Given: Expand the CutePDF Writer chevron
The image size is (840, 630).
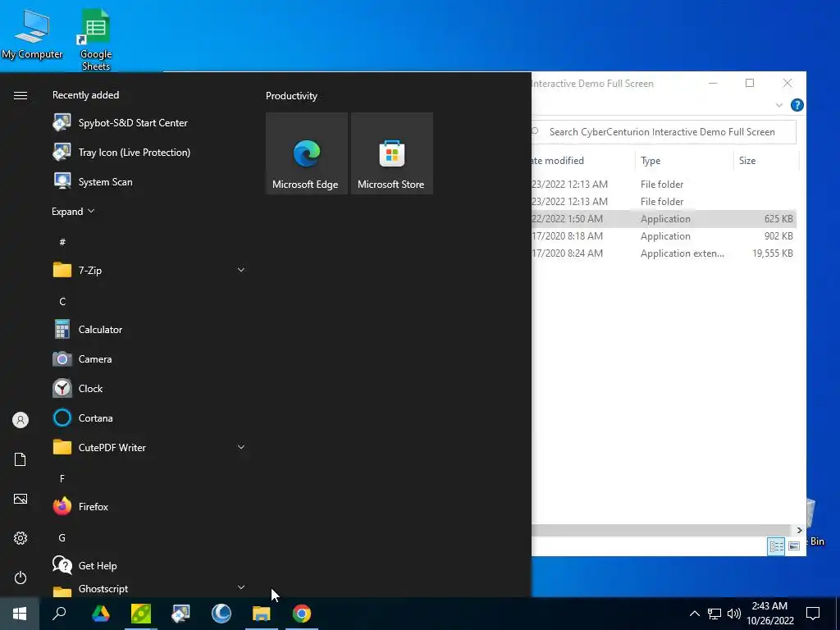Looking at the screenshot, I should 241,447.
